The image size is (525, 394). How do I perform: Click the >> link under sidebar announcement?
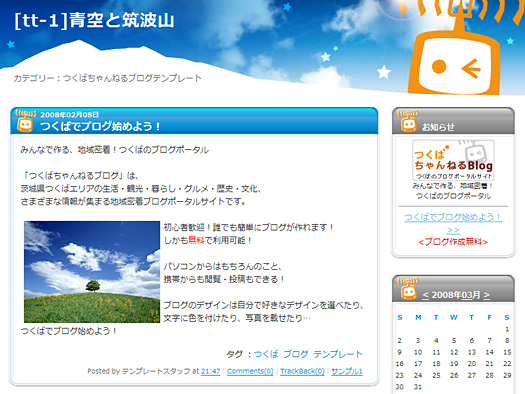[453, 230]
